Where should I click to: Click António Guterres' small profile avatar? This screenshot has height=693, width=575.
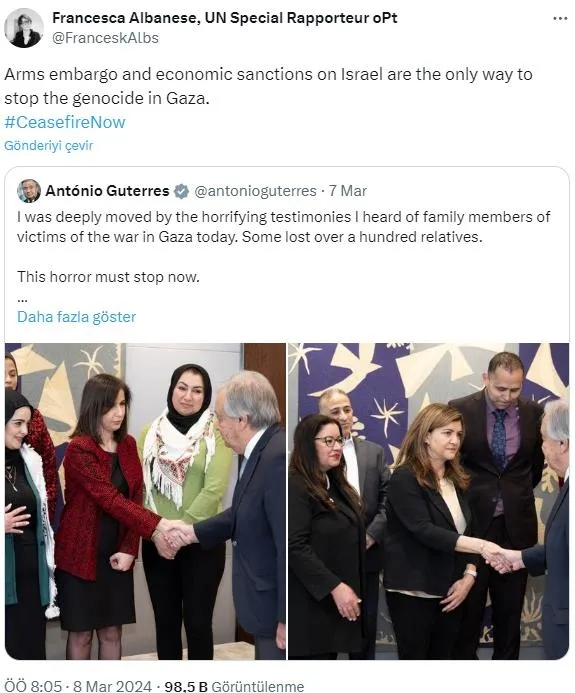(x=29, y=191)
